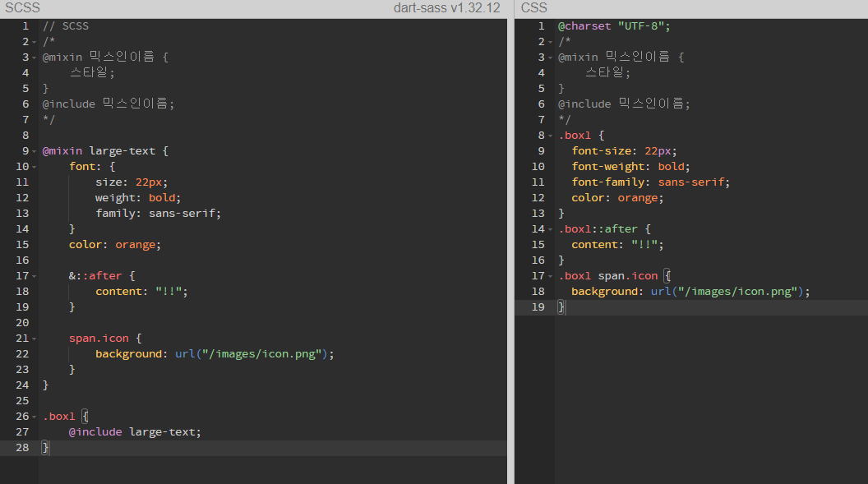This screenshot has height=484, width=868.
Task: Click 'family: sans-serif;' in SCSS
Action: [x=158, y=214]
